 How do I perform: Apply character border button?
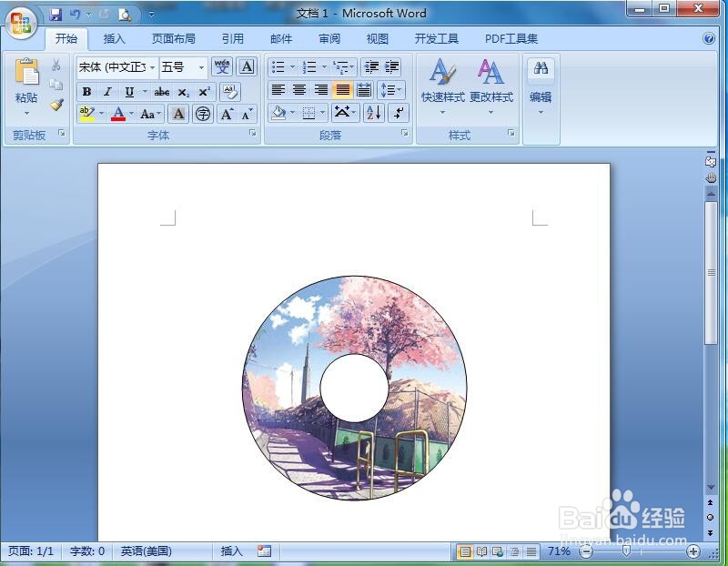(x=247, y=66)
